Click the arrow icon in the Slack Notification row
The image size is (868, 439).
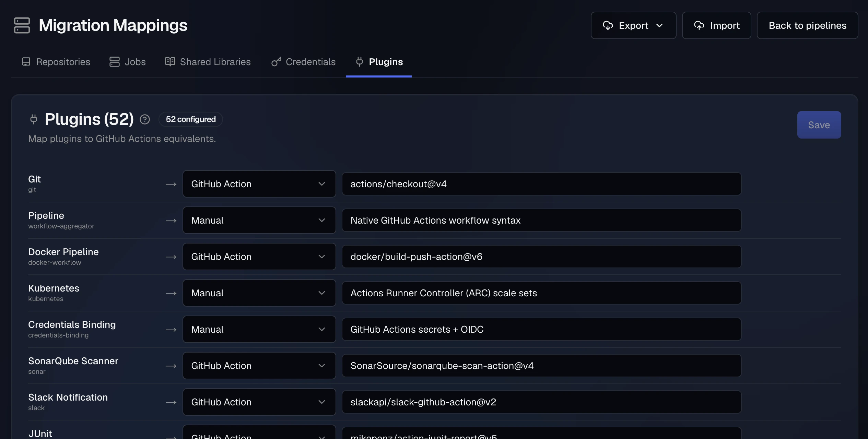[x=171, y=402]
